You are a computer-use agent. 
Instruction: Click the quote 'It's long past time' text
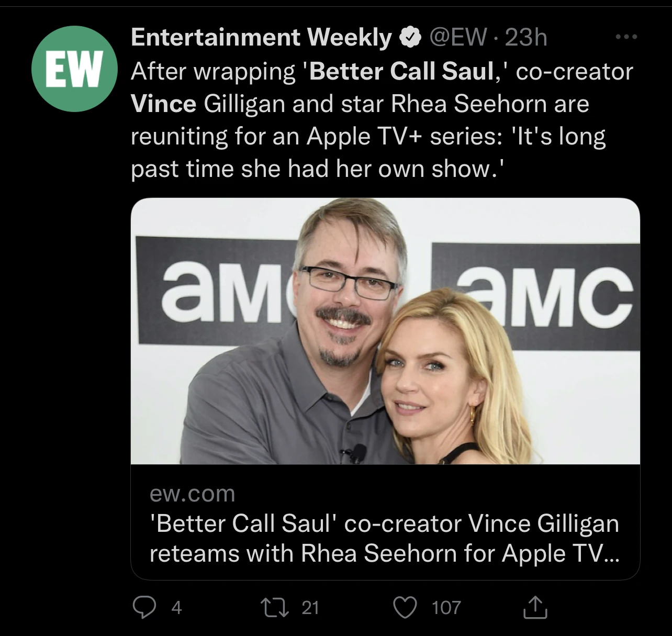(561, 136)
